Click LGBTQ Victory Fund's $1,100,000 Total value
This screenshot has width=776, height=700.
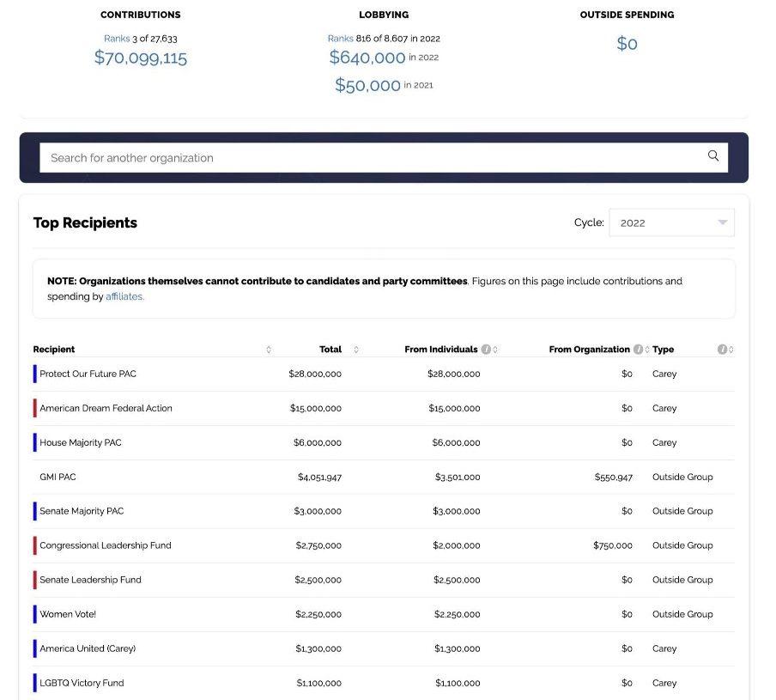click(319, 683)
